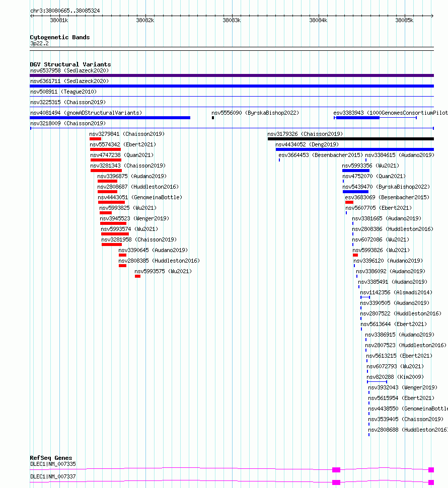Image resolution: width=448 pixels, height=488 pixels.
Task: Click nsv3390505 (Audano2019) label
Action: tap(395, 303)
